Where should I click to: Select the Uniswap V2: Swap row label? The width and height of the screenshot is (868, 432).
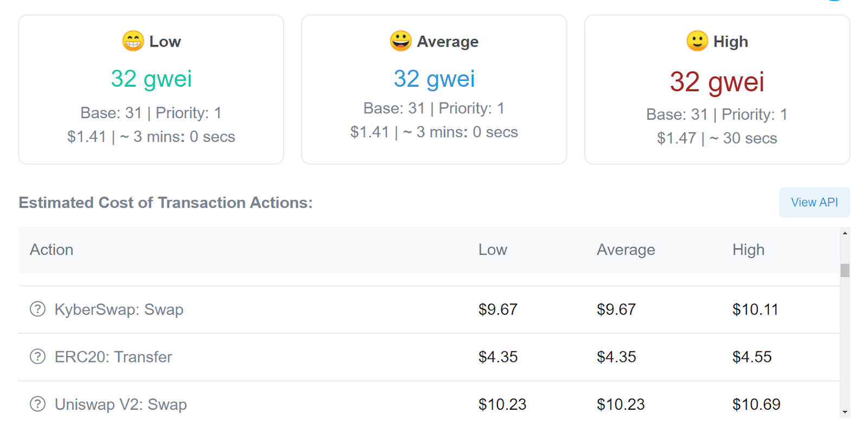coord(120,404)
